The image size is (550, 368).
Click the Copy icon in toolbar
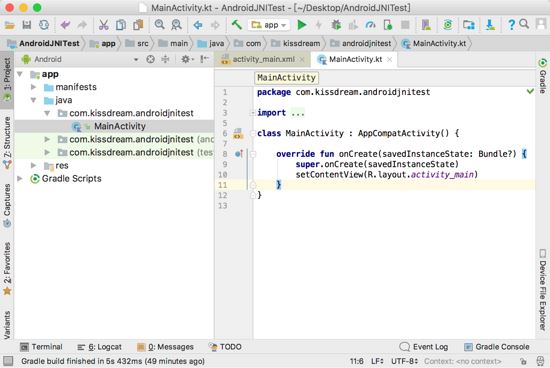[x=121, y=25]
